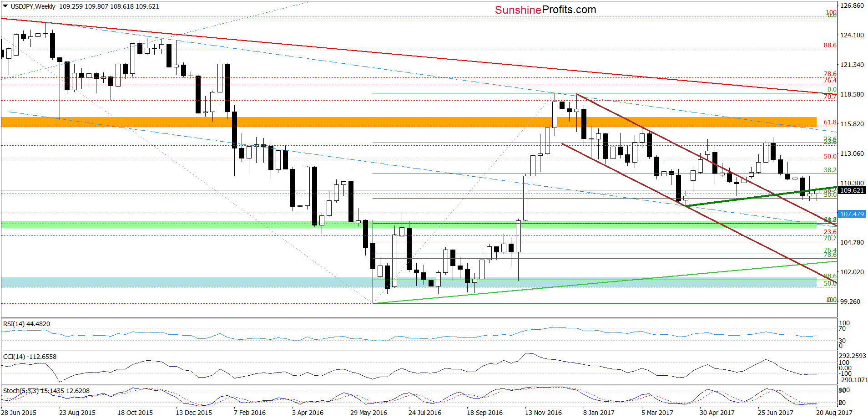Select the high value 109.807 in header
Screen dimensions: 868x419
pos(96,6)
